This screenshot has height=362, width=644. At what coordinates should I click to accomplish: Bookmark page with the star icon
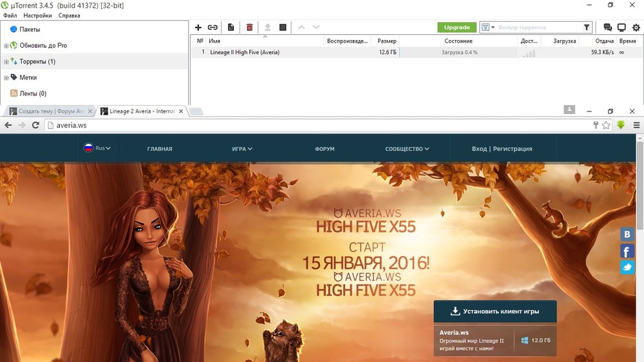click(x=606, y=125)
